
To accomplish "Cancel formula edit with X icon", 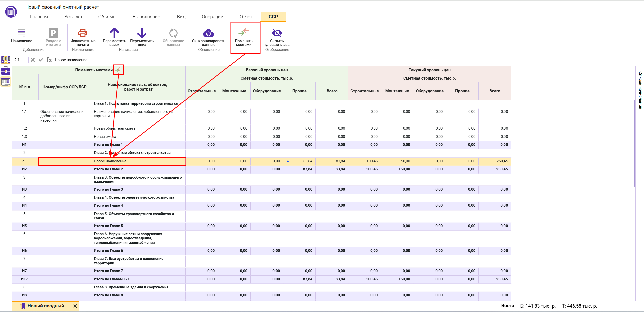I will 33,60.
